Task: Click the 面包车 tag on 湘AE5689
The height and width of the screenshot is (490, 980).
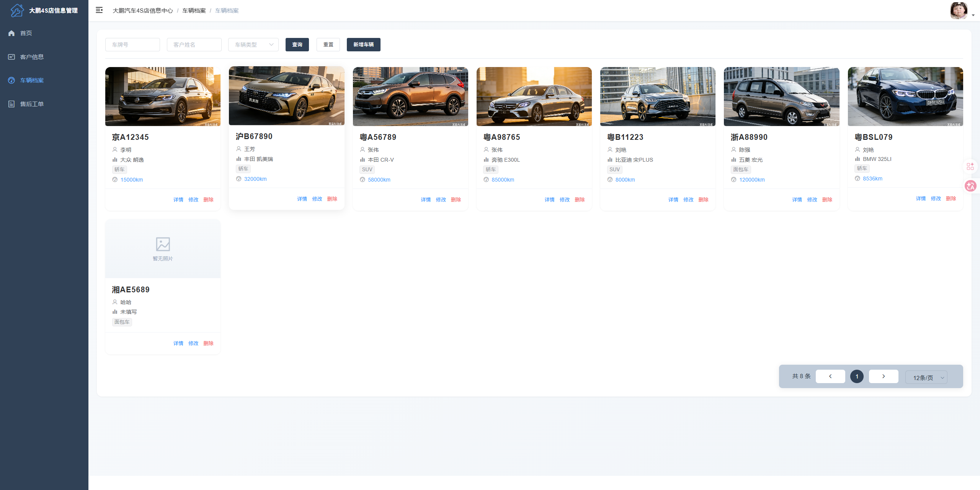Action: [x=122, y=322]
